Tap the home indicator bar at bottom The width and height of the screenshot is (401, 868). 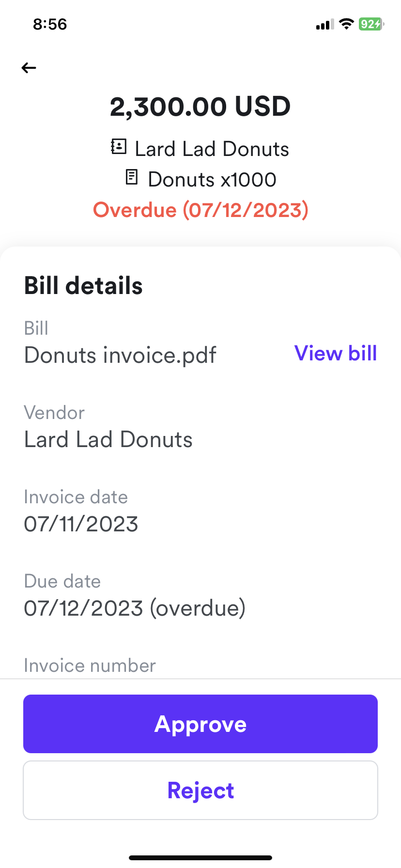pos(200,857)
